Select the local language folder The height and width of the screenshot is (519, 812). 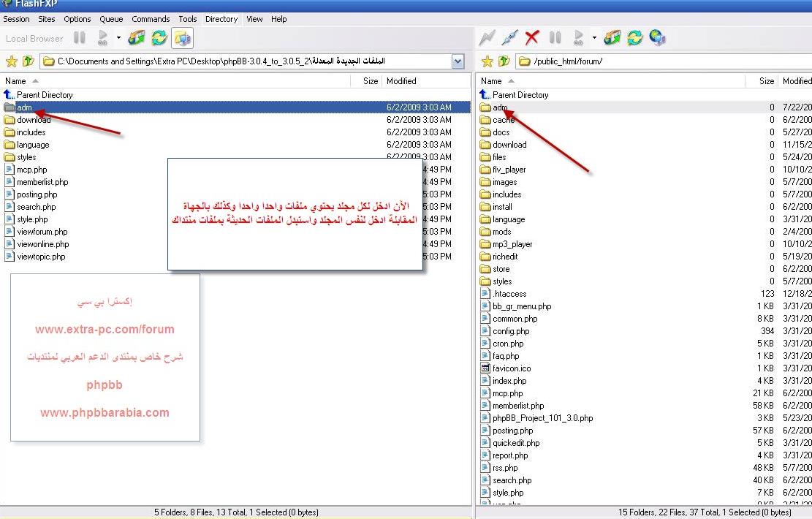[x=26, y=145]
